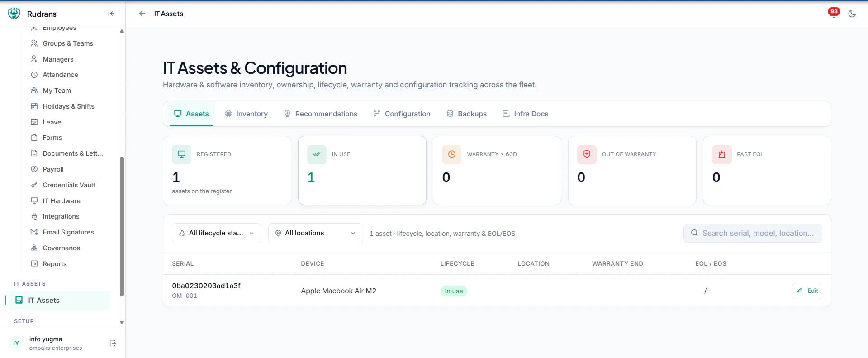Click the Governance icon
The width and height of the screenshot is (868, 358).
34,248
